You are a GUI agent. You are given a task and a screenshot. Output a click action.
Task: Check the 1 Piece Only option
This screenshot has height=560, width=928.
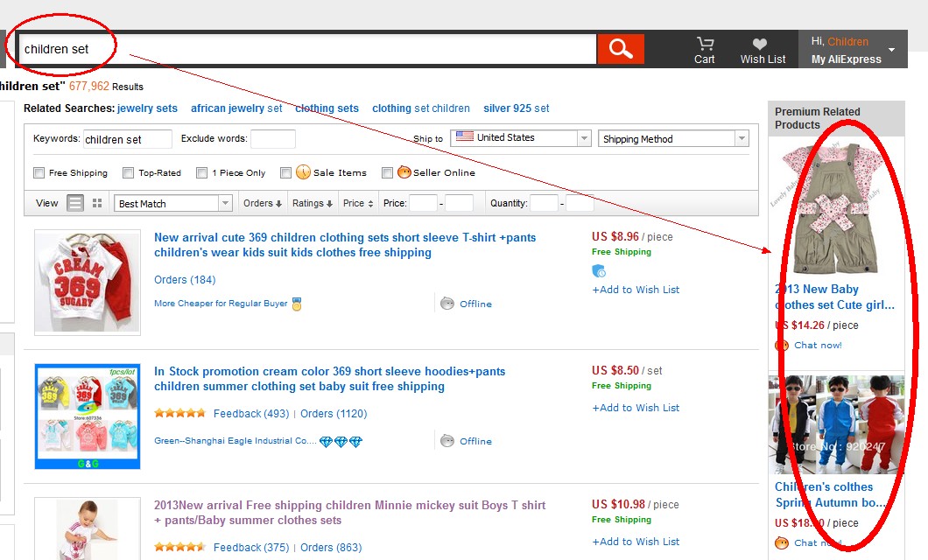tap(202, 172)
